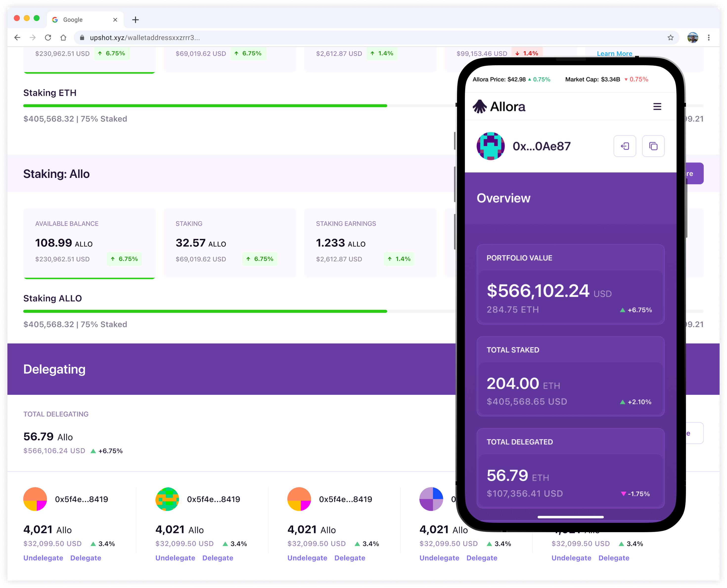727x588 pixels.
Task: Go back with the browser back arrow
Action: point(17,38)
